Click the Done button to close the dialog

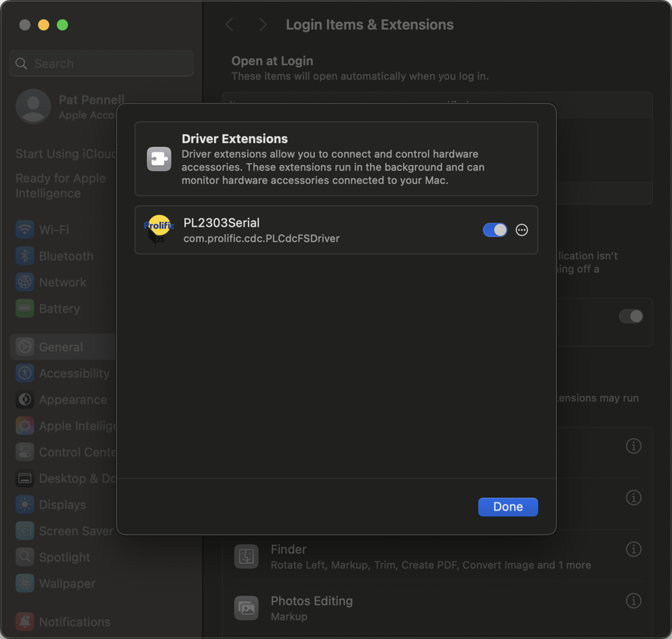click(x=507, y=506)
